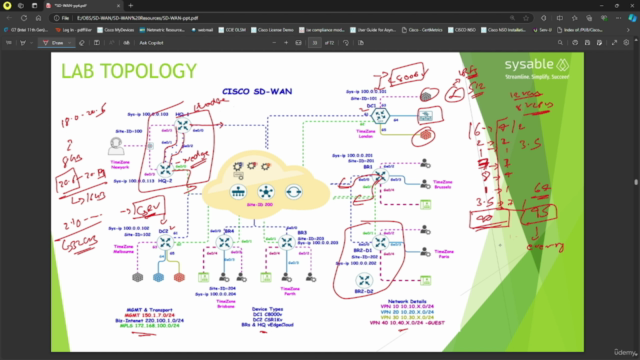640x360 pixels.
Task: Click the page number field
Action: tap(315, 43)
